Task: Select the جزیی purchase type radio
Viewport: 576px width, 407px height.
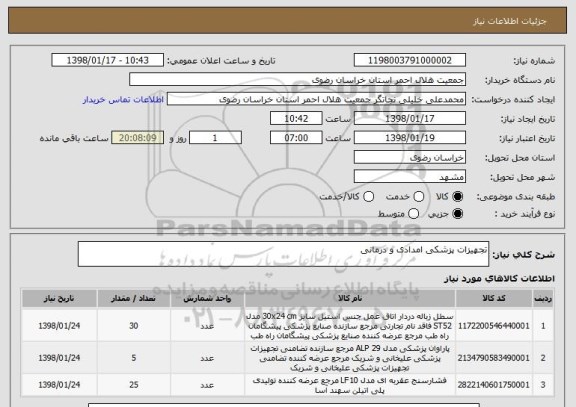Action: tap(457, 213)
